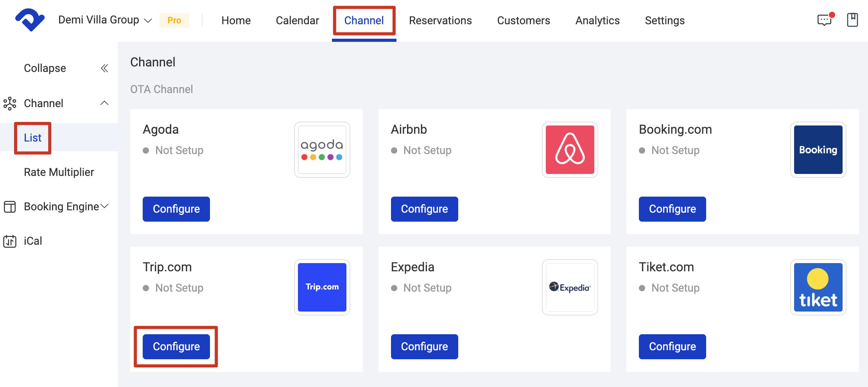Expand the Demi Villa Group dropdown
868x387 pixels.
coord(147,20)
